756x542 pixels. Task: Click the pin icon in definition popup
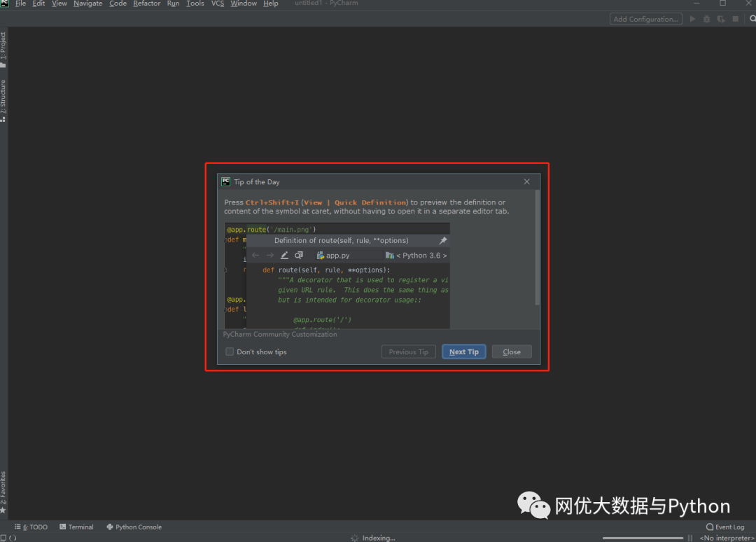[443, 240]
